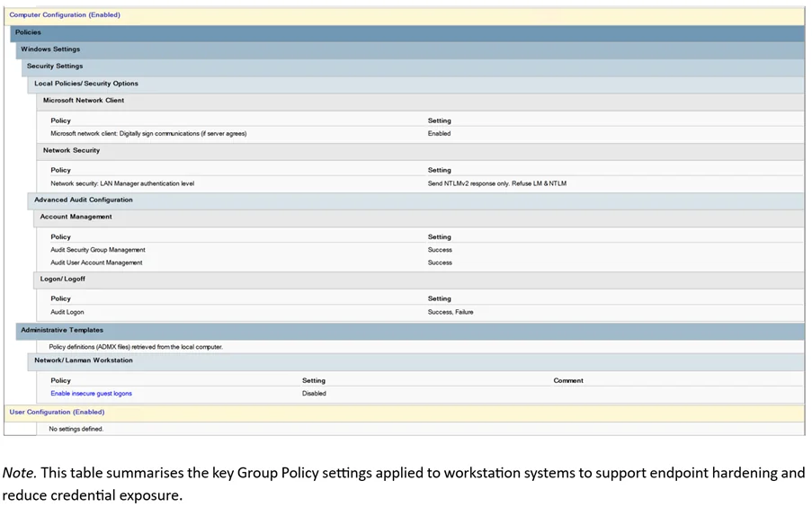812x507 pixels.
Task: Click the Setting column header under Lanman Workstation
Action: point(314,380)
